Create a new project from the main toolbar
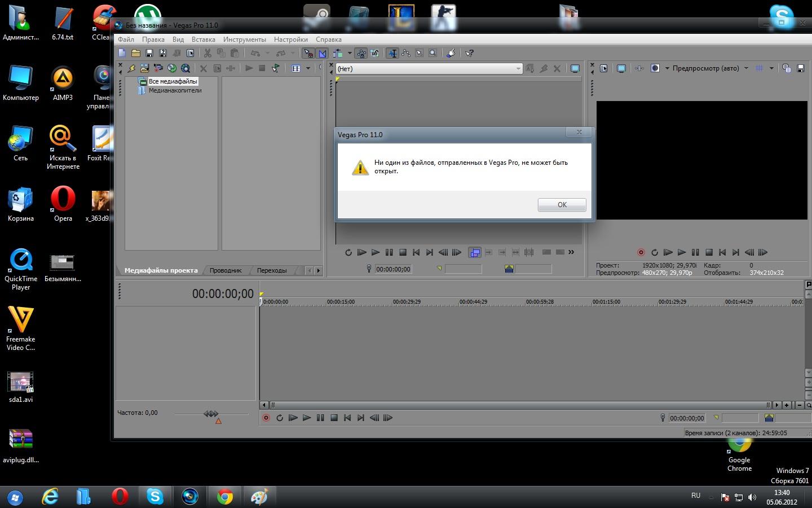Viewport: 812px width, 508px height. [122, 53]
